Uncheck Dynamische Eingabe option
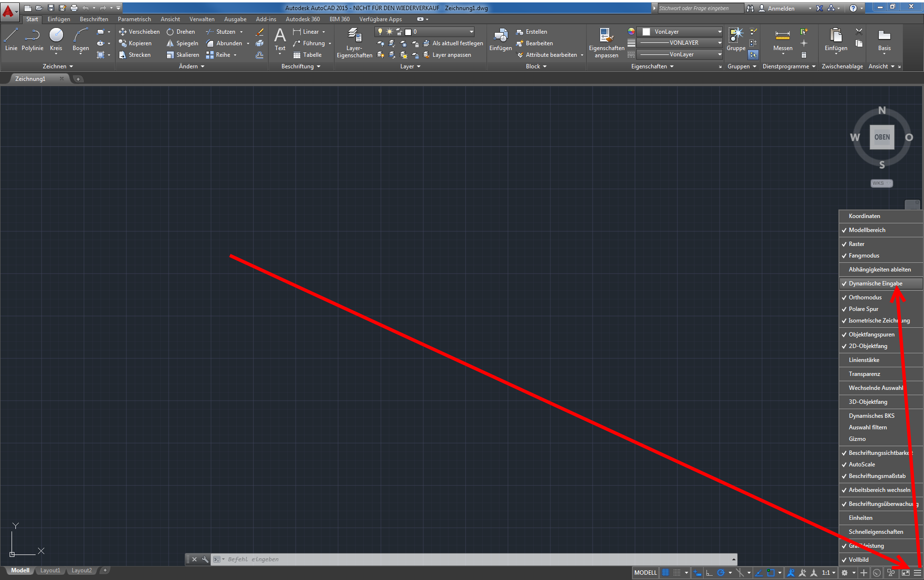 click(875, 284)
